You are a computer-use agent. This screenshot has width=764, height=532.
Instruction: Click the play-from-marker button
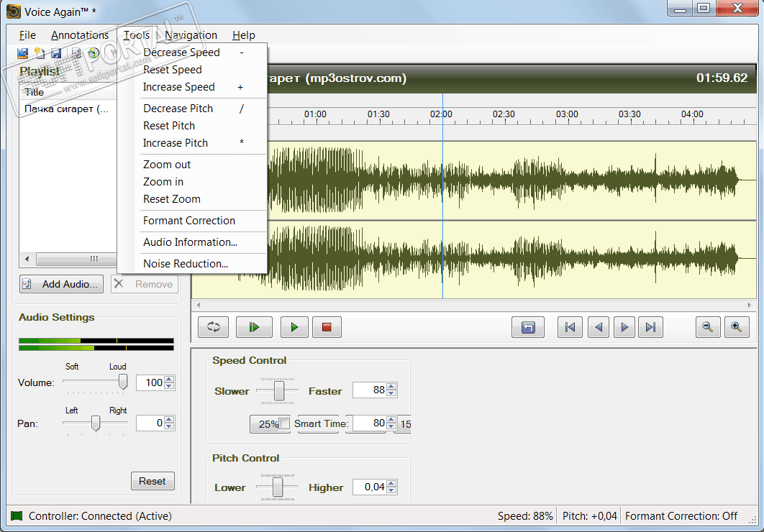254,327
